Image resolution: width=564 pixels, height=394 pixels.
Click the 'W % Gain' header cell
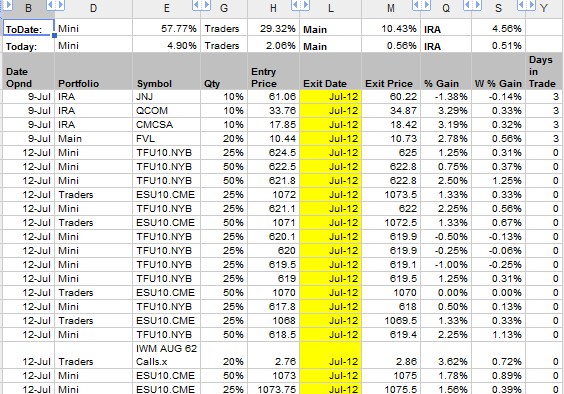(x=499, y=71)
